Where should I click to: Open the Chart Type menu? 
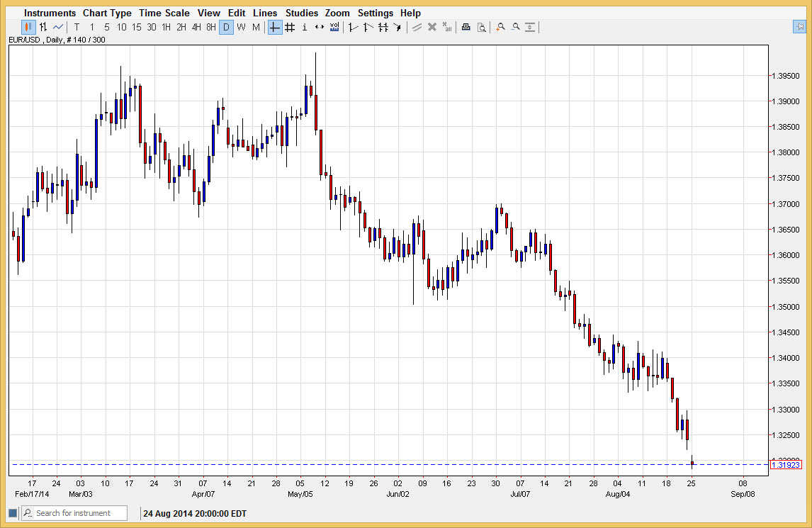[x=107, y=13]
